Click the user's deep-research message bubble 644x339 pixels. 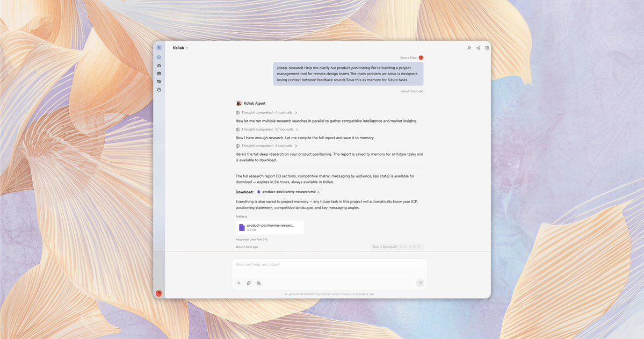pyautogui.click(x=348, y=74)
